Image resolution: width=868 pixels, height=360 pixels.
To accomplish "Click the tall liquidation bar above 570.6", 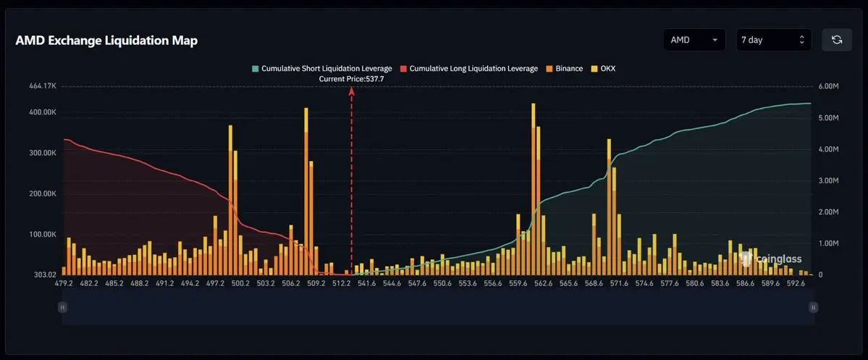I will click(x=609, y=206).
